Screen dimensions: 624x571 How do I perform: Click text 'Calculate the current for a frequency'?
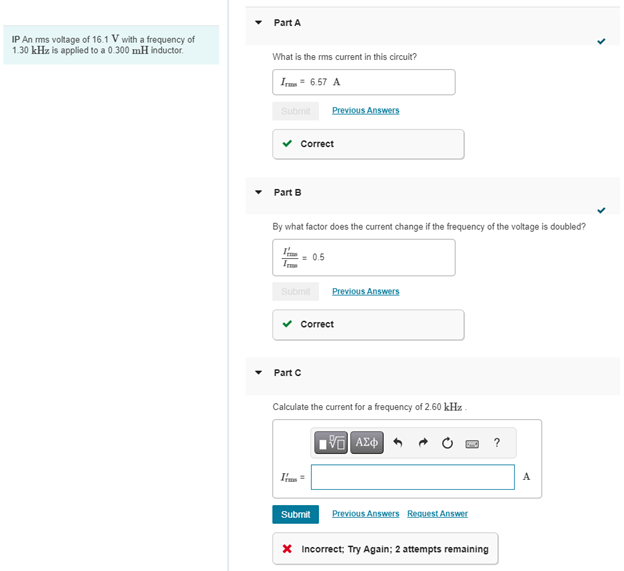[x=369, y=407]
